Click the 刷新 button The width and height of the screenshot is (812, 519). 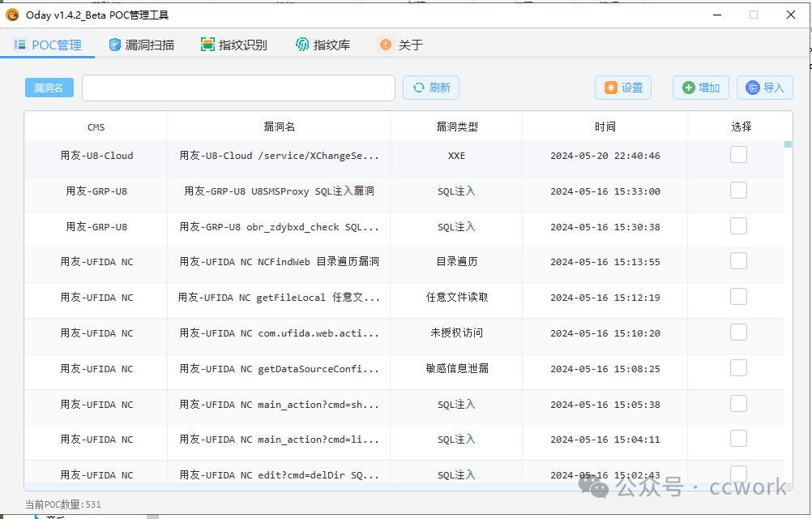pos(431,88)
